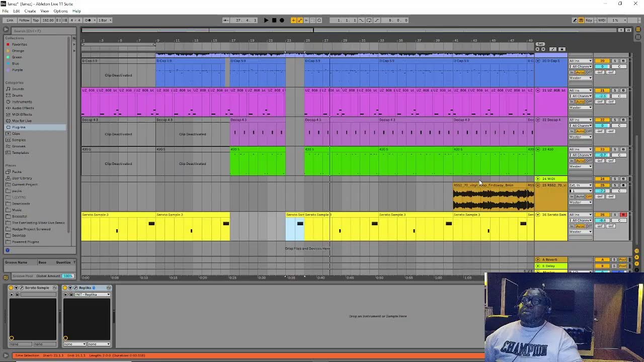Open the Desktop folder in Places
This screenshot has height=362, width=644.
19,235
